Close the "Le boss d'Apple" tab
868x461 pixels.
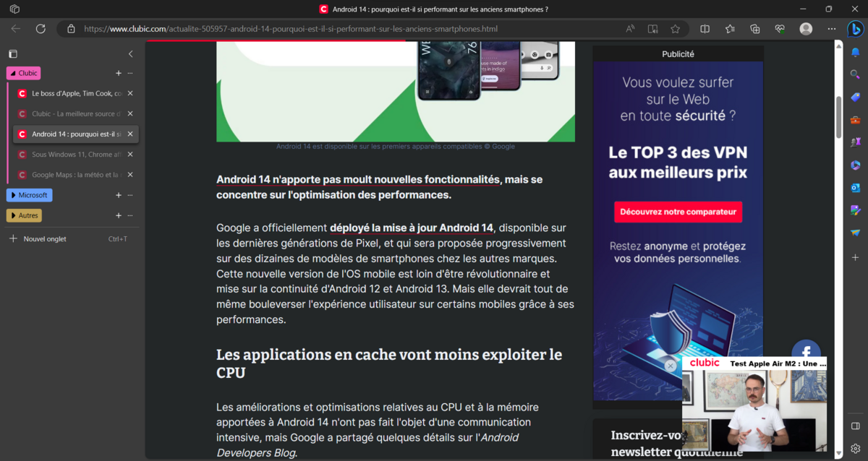click(130, 93)
